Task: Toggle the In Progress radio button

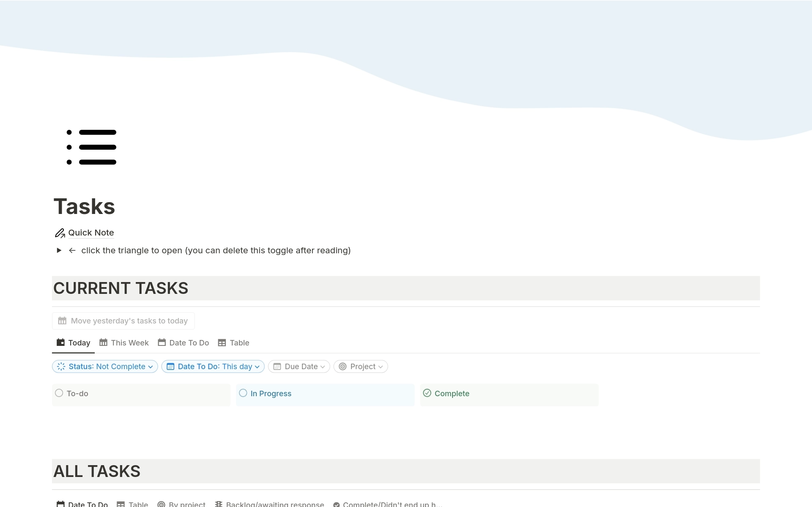Action: click(x=244, y=393)
